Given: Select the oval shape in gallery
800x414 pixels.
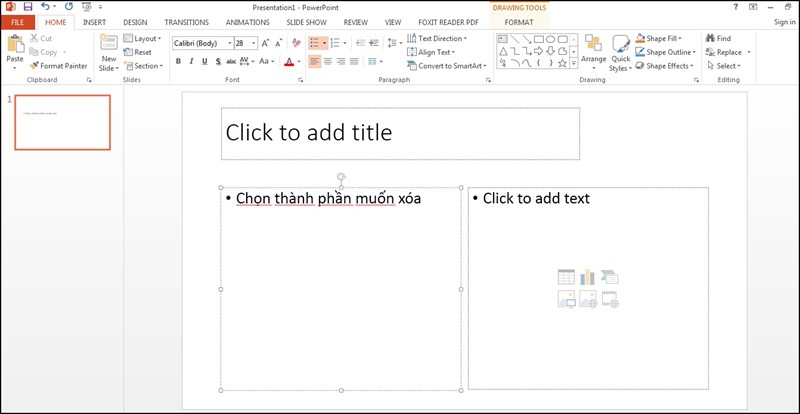Looking at the screenshot, I should click(551, 39).
